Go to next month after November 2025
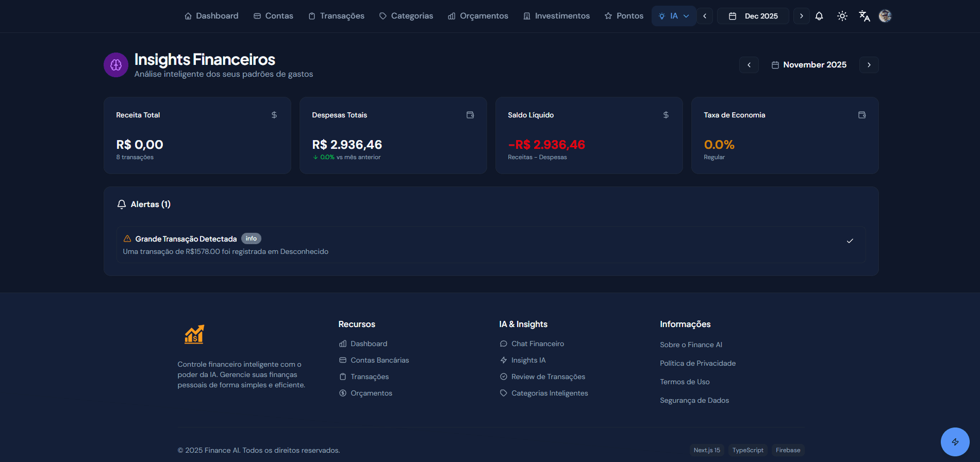Viewport: 980px width, 462px height. click(869, 65)
